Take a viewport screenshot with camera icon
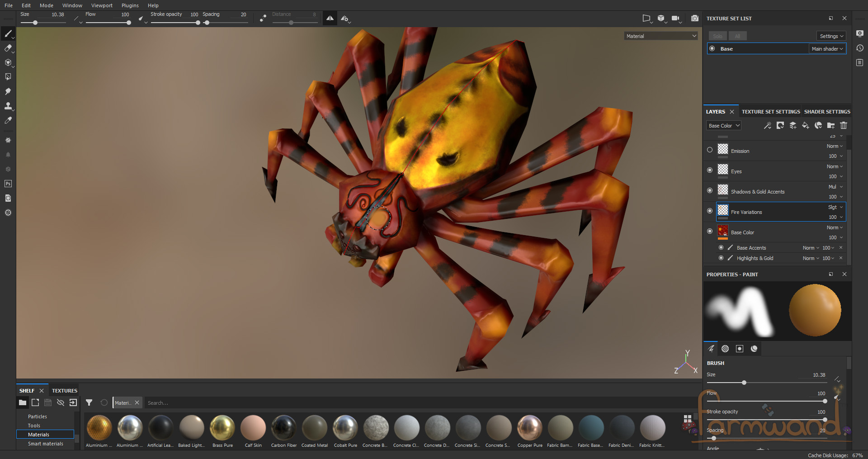This screenshot has height=459, width=868. (x=695, y=18)
